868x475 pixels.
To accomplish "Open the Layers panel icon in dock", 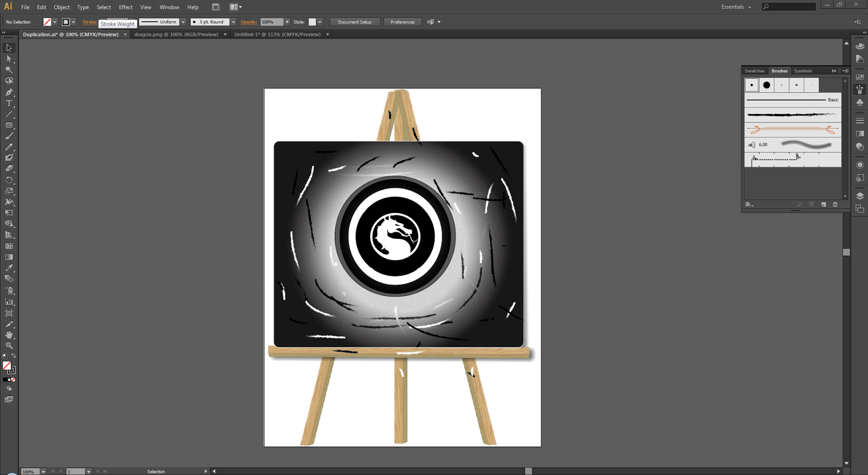I will pos(860,196).
